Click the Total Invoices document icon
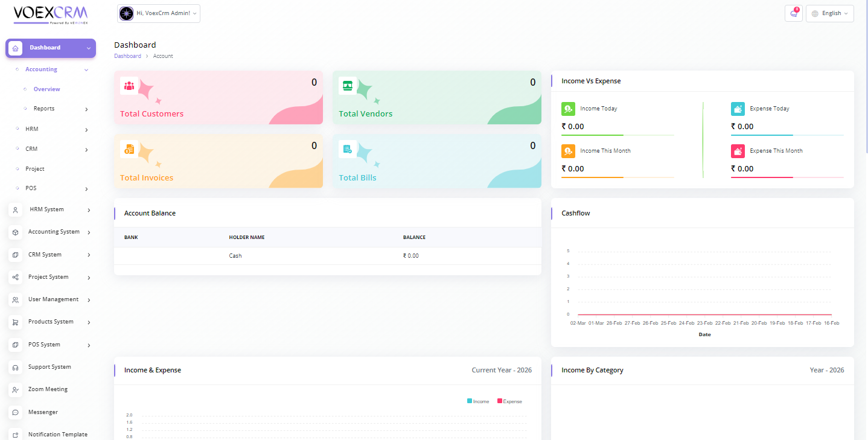The height and width of the screenshot is (440, 868). click(129, 149)
